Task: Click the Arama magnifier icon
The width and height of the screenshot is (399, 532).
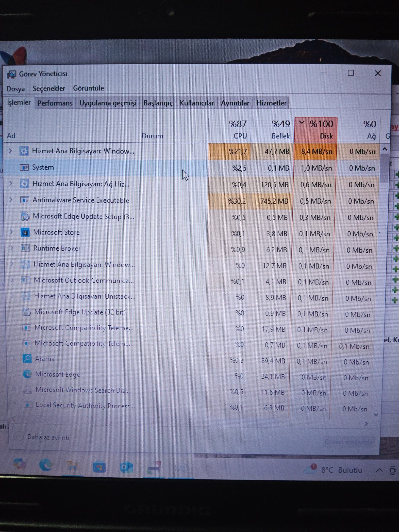Action: point(27,359)
